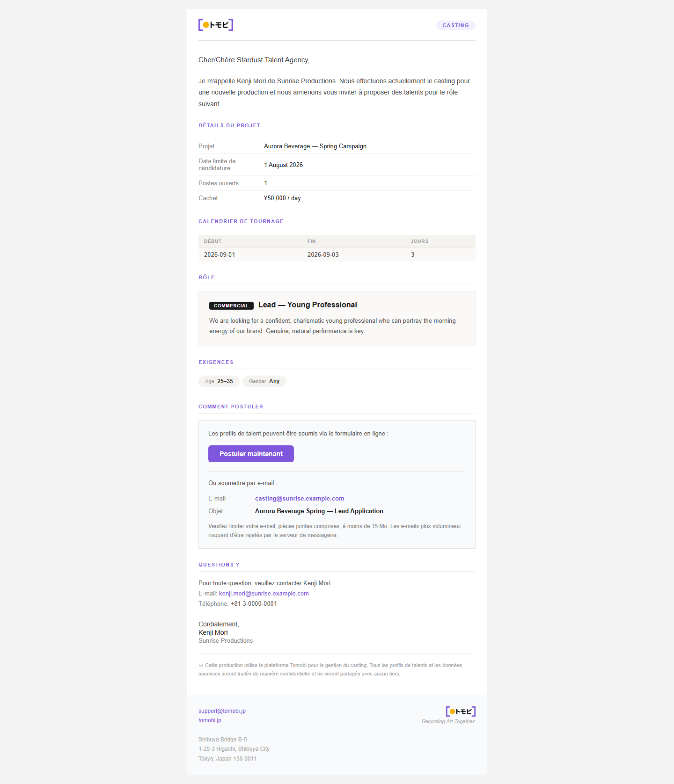674x784 pixels.
Task: Click the 'DÉTAILS DU PROJET' section heading
Action: (229, 125)
